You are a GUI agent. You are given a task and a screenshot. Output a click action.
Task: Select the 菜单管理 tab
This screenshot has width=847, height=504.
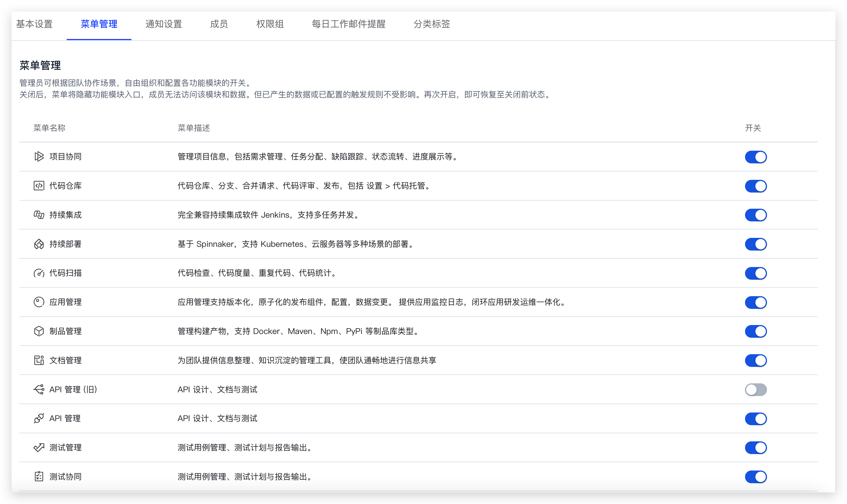click(x=99, y=24)
